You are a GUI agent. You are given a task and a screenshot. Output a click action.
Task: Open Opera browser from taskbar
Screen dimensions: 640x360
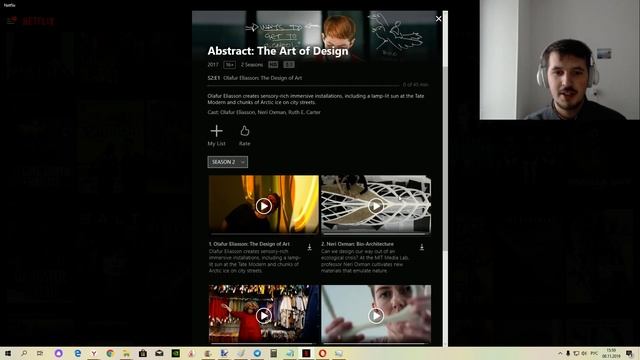pyautogui.click(x=322, y=353)
